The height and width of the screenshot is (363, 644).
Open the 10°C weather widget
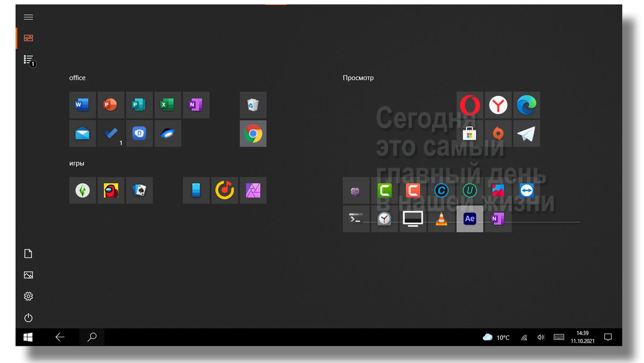point(496,337)
